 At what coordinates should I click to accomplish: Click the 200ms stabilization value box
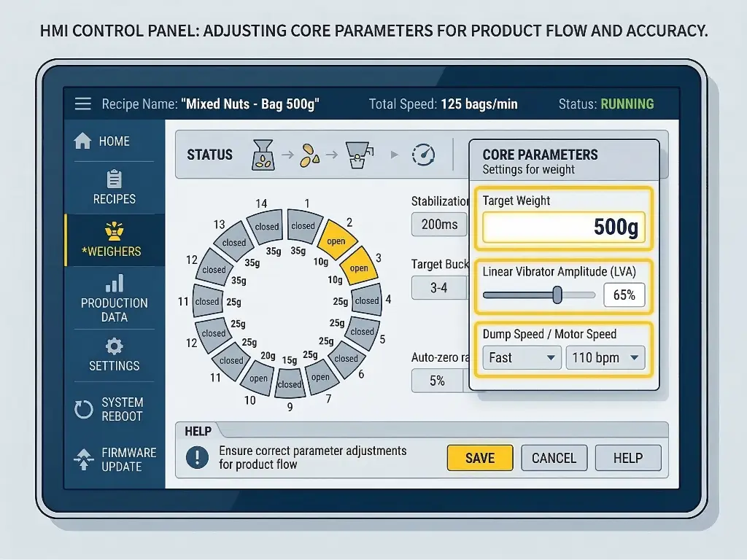440,224
